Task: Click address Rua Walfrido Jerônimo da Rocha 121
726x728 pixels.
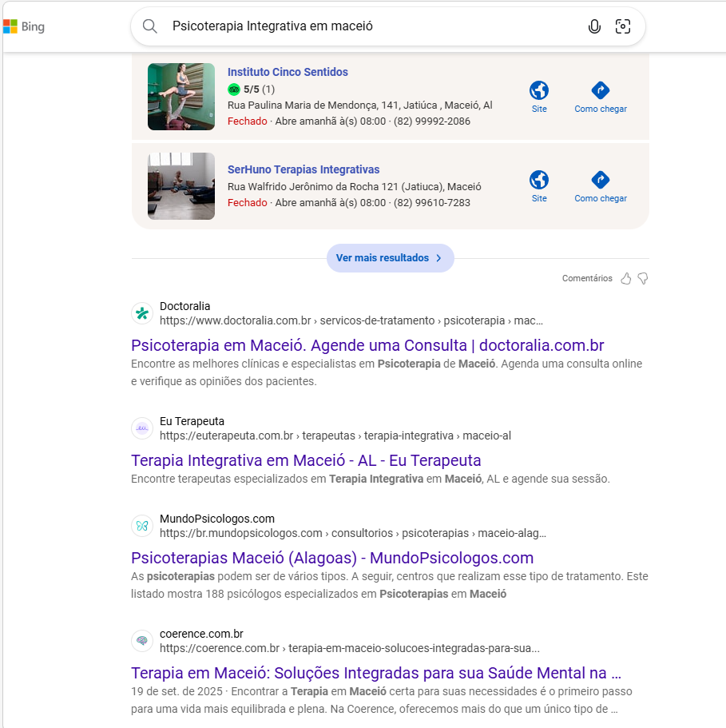Action: point(355,187)
